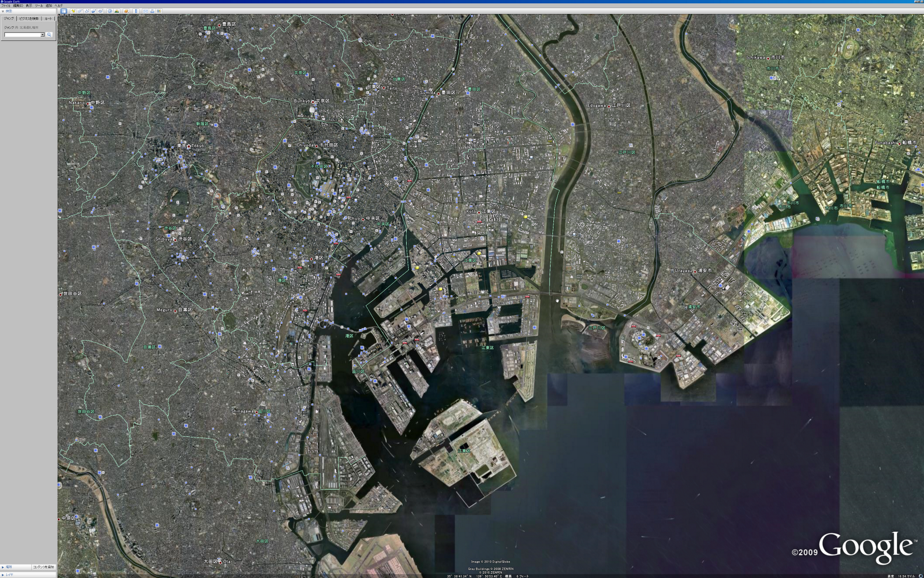Email the view with the envelope icon
924x578 pixels.
pos(146,11)
